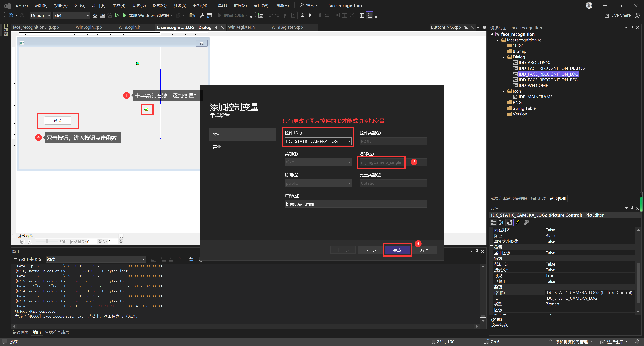
Task: Show control events via the lightning bolt icon
Action: tap(518, 222)
